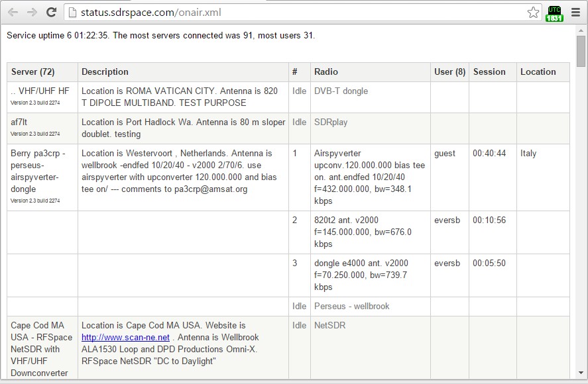Click the User (8) column header
The height and width of the screenshot is (384, 588).
click(449, 72)
